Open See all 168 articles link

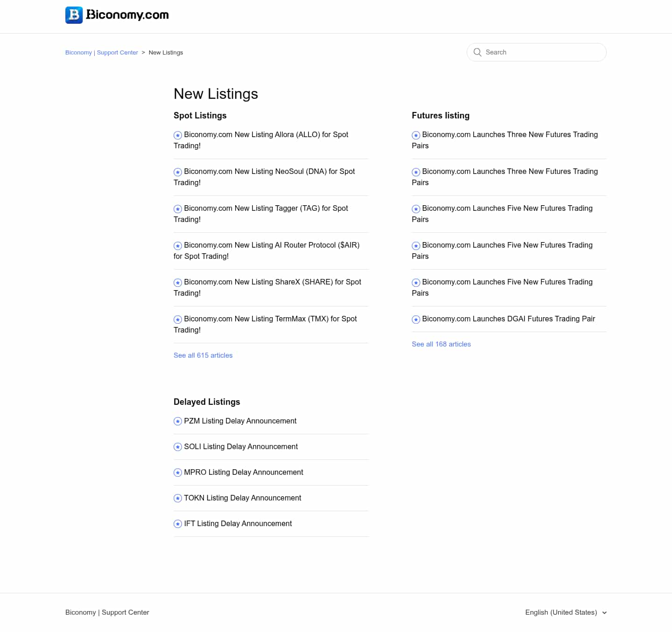(x=441, y=344)
